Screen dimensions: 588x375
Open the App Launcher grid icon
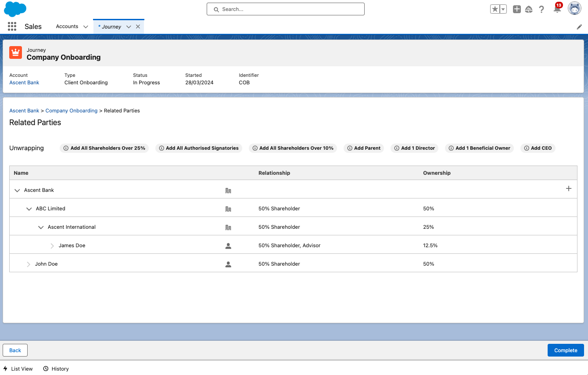pyautogui.click(x=12, y=26)
